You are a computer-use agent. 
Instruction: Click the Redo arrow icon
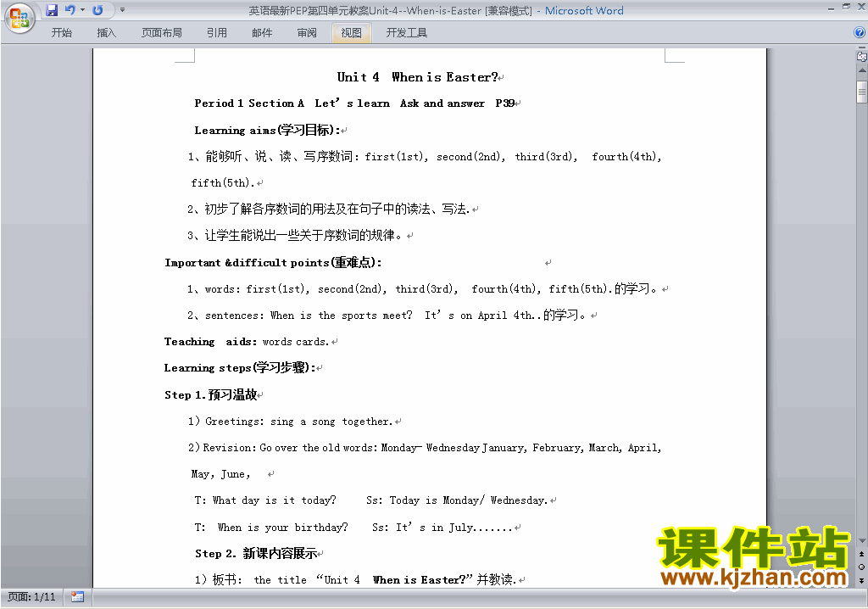(x=97, y=10)
